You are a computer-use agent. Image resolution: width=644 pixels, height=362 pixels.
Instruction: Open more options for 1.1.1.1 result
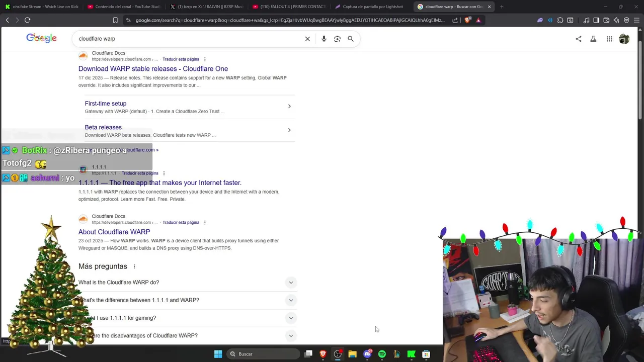pos(164,173)
